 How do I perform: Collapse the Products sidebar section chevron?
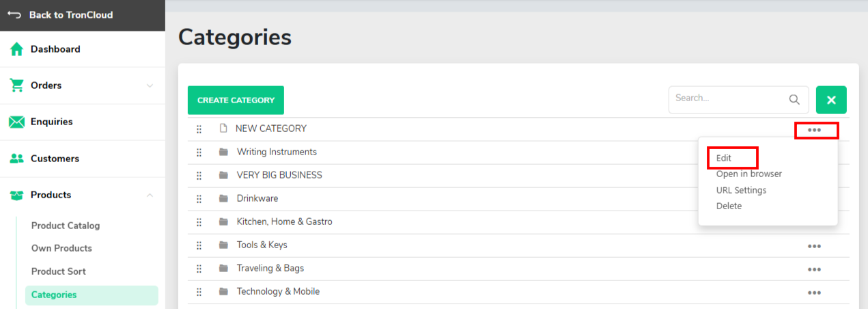150,195
